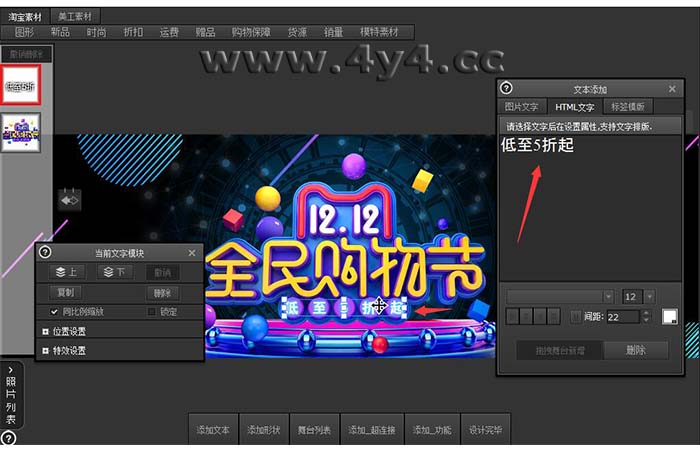The image size is (700, 450).
Task: Click the 设计完毕 button
Action: 485,430
